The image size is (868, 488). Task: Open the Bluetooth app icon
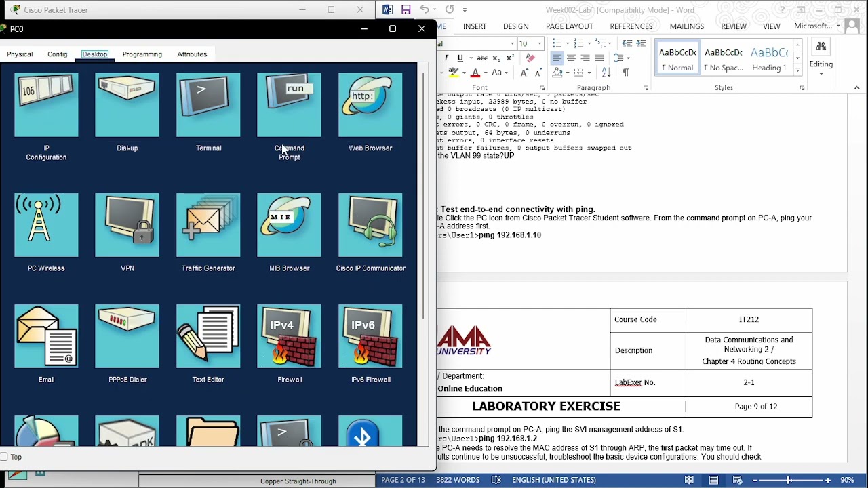(x=370, y=431)
